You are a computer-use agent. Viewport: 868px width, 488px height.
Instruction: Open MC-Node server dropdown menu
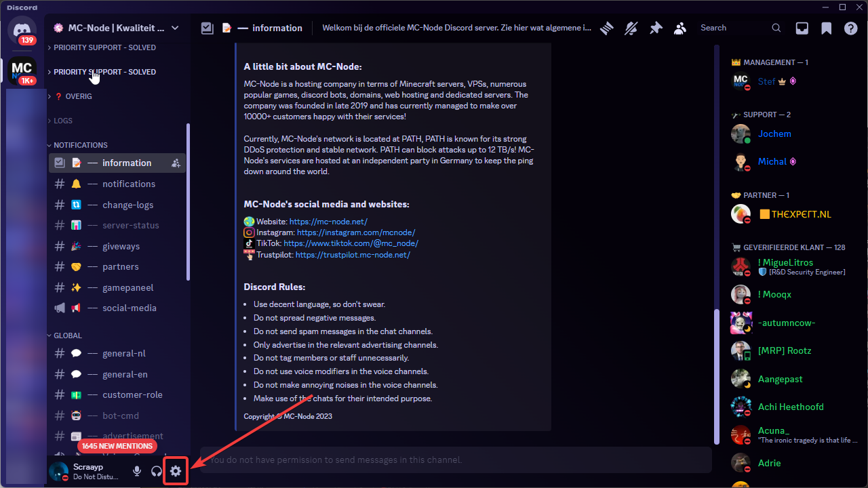(x=175, y=28)
